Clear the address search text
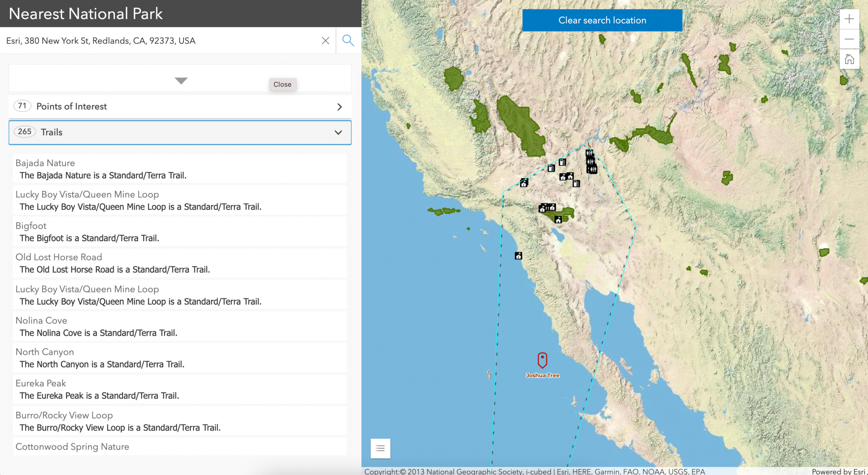The image size is (868, 475). tap(325, 41)
